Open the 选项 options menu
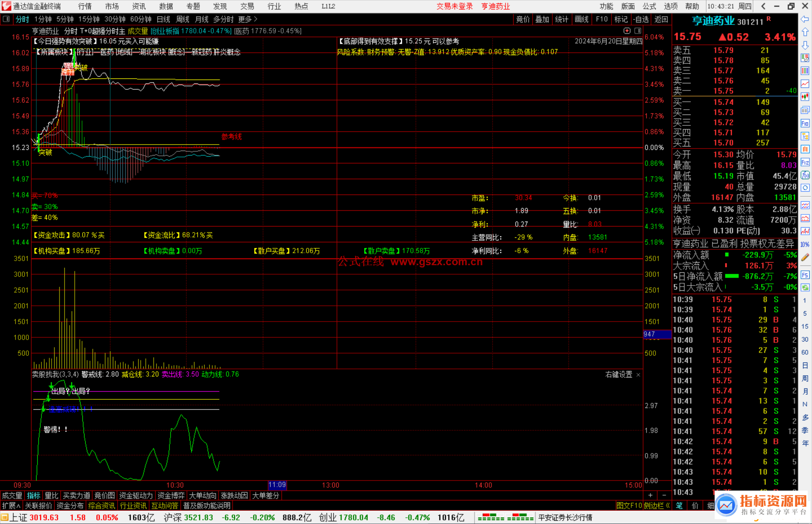This screenshot has height=524, width=812. click(671, 6)
